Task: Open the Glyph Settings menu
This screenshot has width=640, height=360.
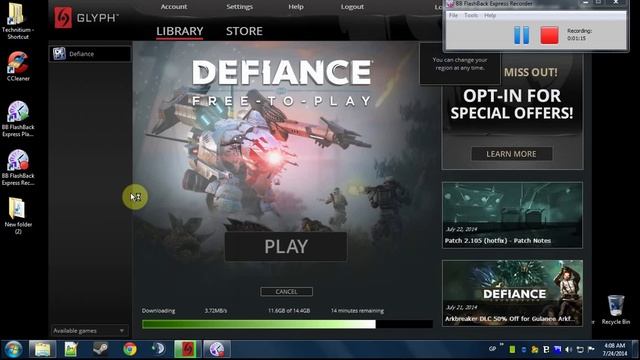Action: click(x=240, y=7)
